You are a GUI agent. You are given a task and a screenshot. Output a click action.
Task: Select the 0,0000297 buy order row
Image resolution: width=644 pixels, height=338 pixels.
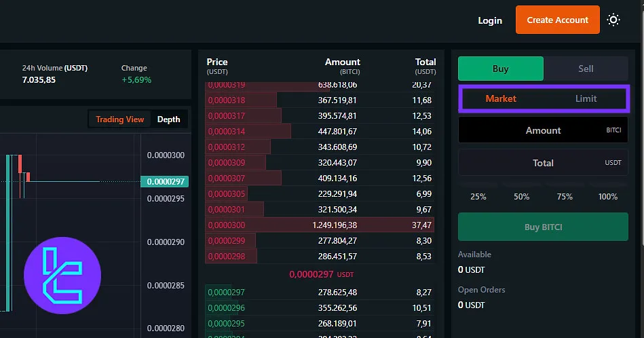(x=320, y=293)
